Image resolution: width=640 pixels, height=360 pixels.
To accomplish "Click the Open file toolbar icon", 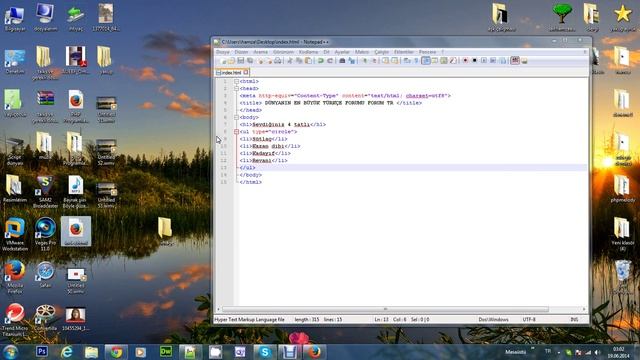I will [x=231, y=61].
